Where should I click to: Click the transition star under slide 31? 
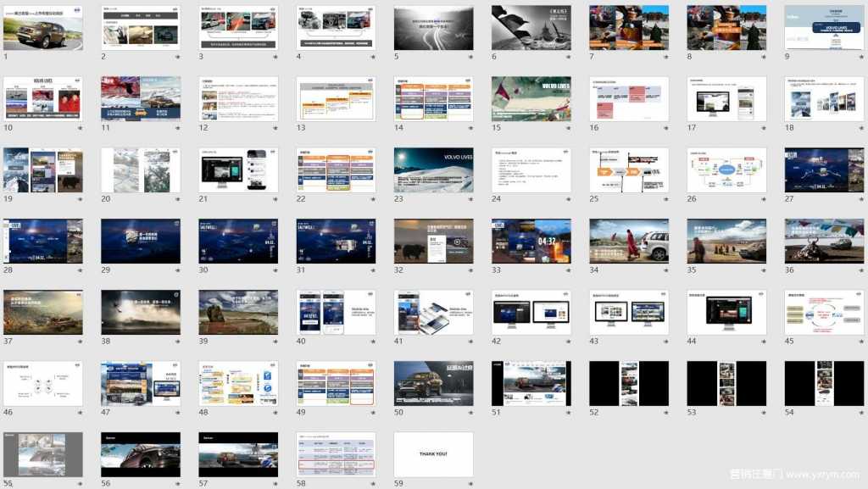[373, 270]
